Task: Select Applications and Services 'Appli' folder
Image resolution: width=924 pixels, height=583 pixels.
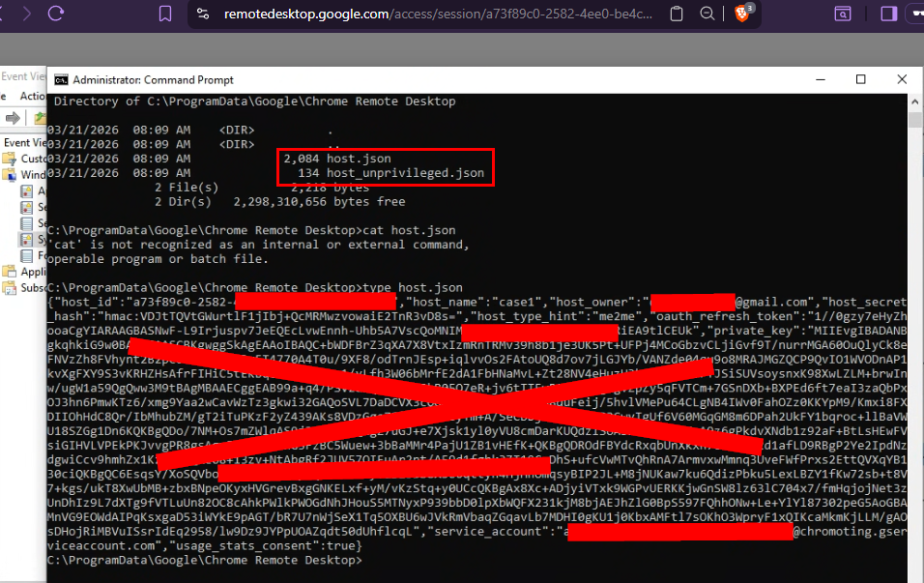Action: click(x=24, y=272)
